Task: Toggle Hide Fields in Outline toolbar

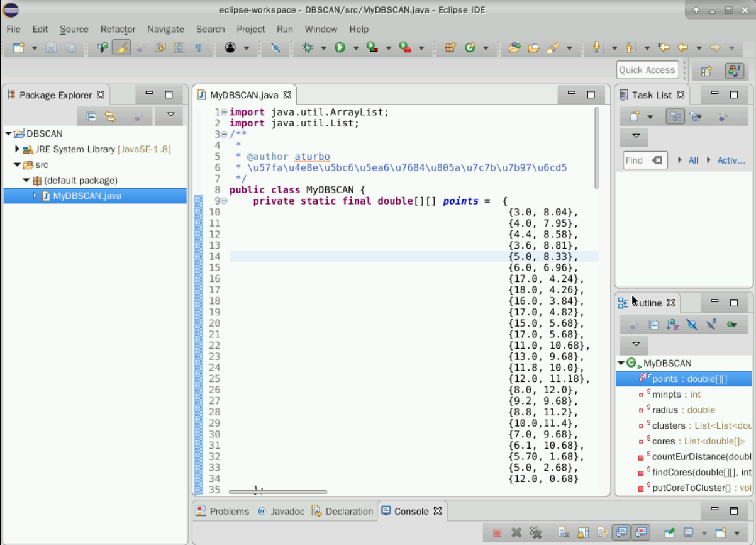Action: click(x=692, y=325)
